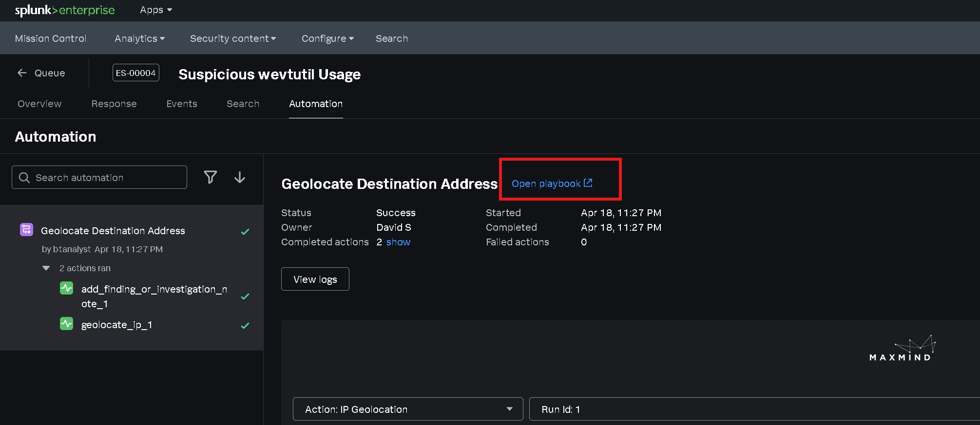This screenshot has width=980, height=425.
Task: Expand the Analytics menu
Action: coord(139,38)
